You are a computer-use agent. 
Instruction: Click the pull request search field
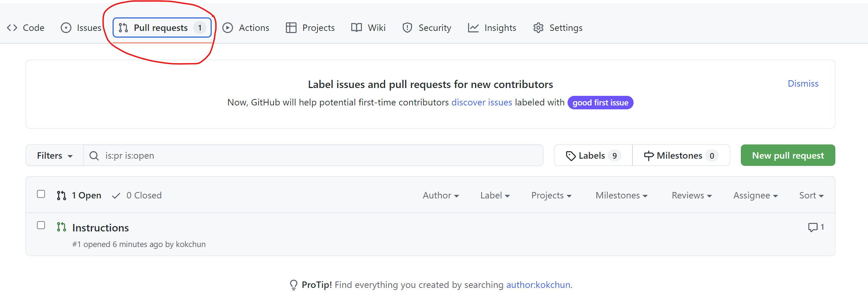click(x=320, y=155)
